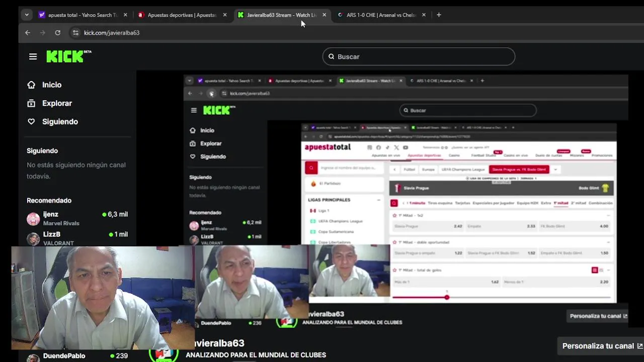Click red market search icon beside 1 minuto
Image resolution: width=644 pixels, height=362 pixels.
[x=394, y=203]
